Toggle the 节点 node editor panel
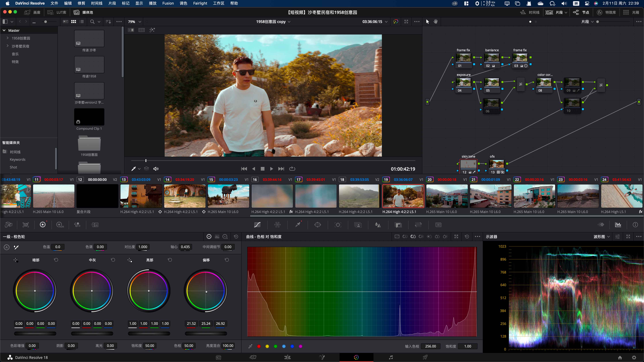Viewport: 644px width, 362px height. [x=581, y=12]
